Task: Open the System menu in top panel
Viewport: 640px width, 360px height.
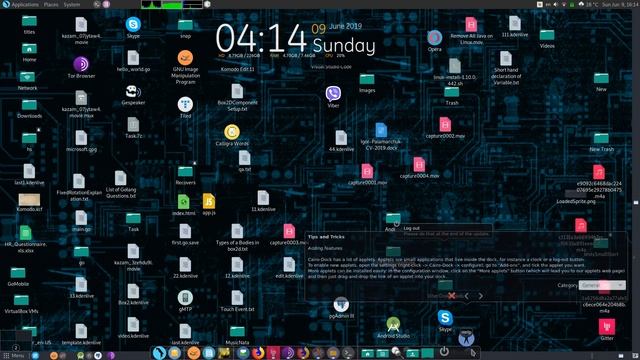Action: click(71, 4)
